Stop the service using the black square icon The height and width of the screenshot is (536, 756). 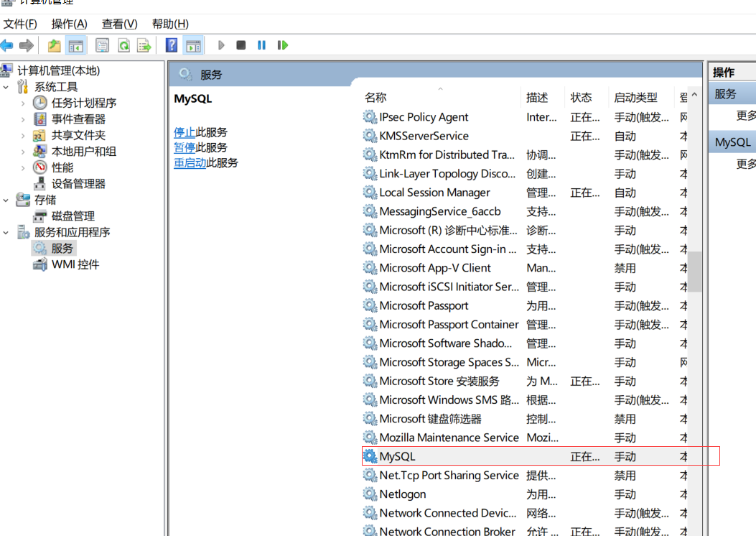241,45
